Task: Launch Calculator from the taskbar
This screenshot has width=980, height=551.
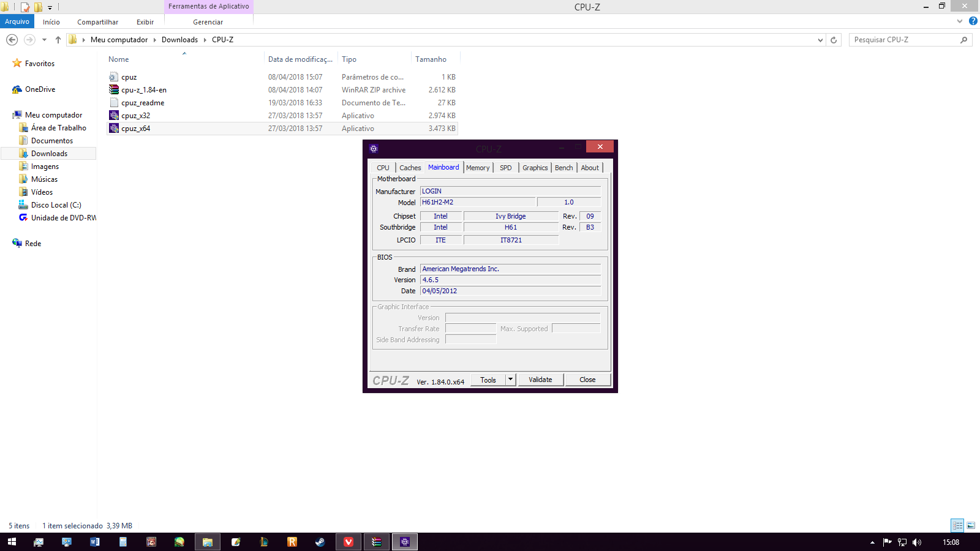Action: tap(123, 542)
